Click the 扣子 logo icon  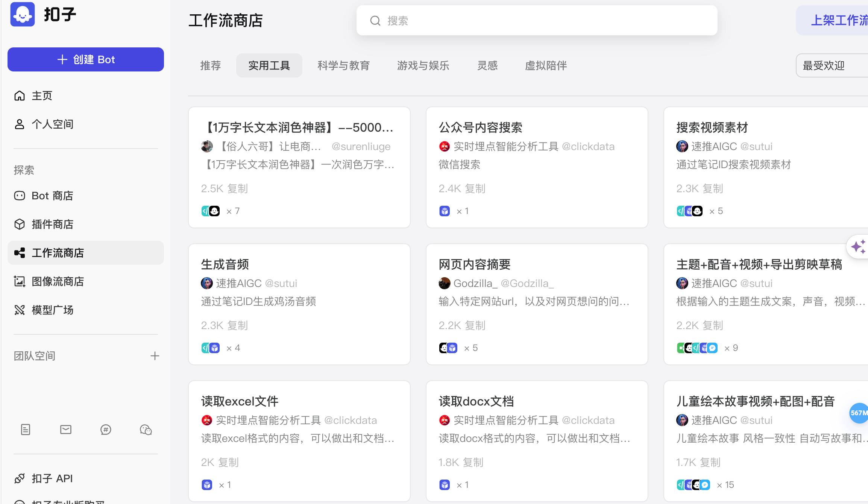click(23, 14)
